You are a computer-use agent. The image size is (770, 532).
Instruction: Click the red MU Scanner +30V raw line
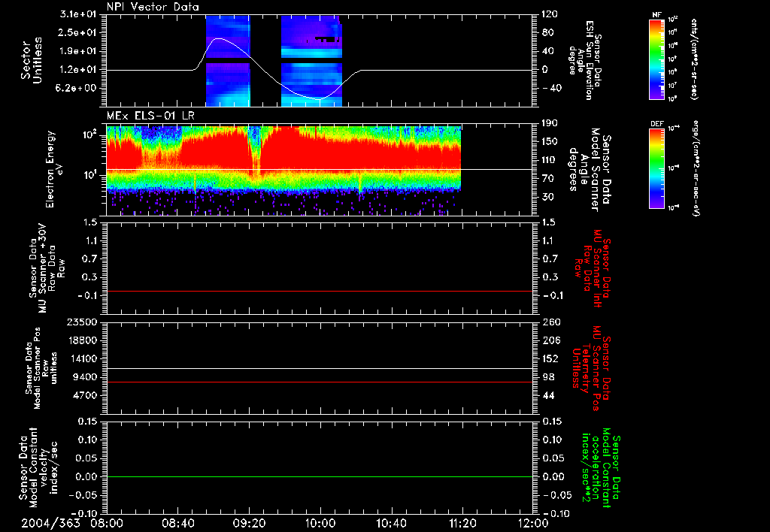pyautogui.click(x=320, y=291)
